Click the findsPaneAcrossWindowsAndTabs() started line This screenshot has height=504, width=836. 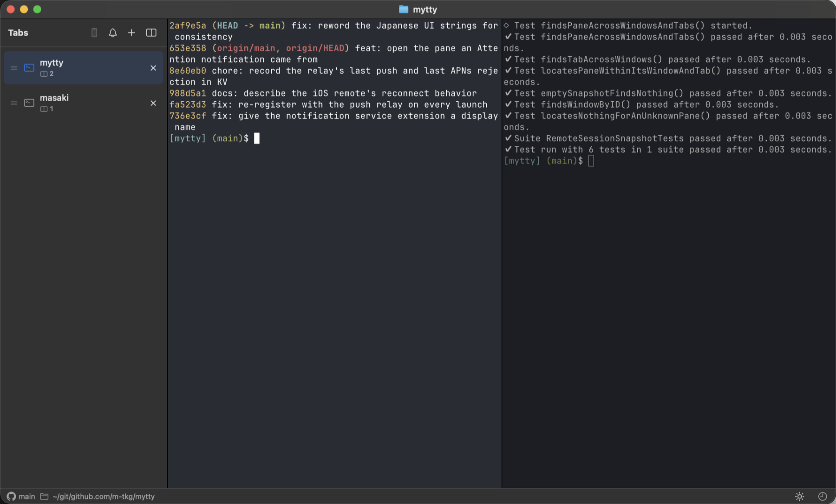(628, 26)
